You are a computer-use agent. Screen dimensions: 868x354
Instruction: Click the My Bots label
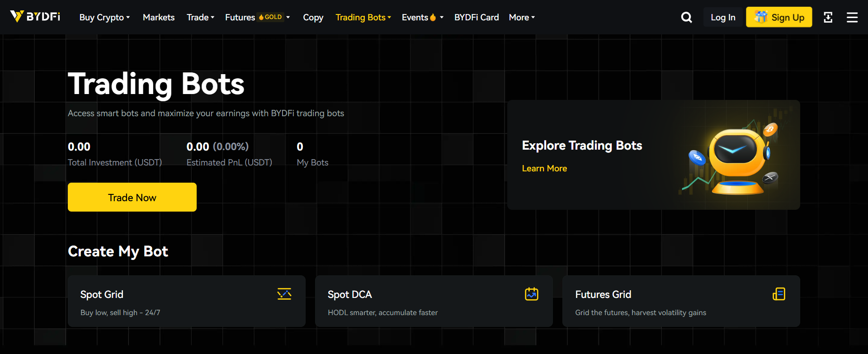[312, 162]
